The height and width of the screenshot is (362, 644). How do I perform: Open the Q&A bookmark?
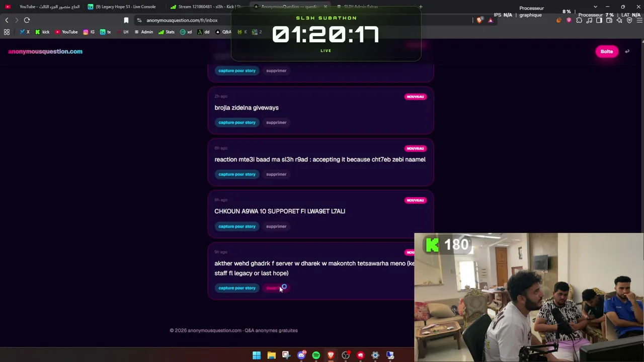(x=223, y=32)
